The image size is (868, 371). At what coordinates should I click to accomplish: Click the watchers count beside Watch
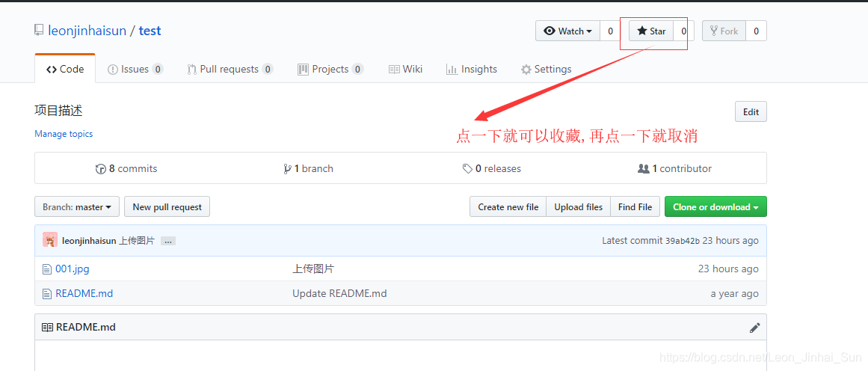point(610,31)
